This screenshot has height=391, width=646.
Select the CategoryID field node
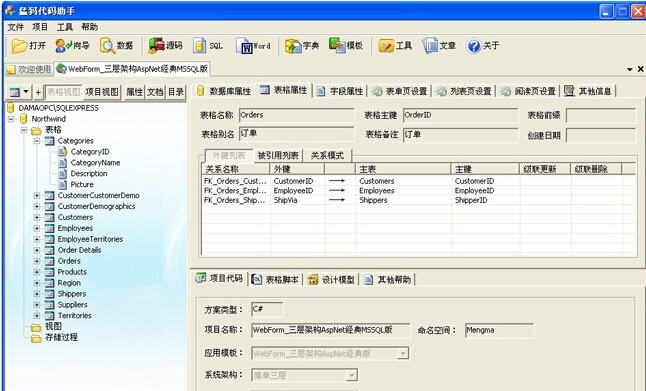pos(90,152)
